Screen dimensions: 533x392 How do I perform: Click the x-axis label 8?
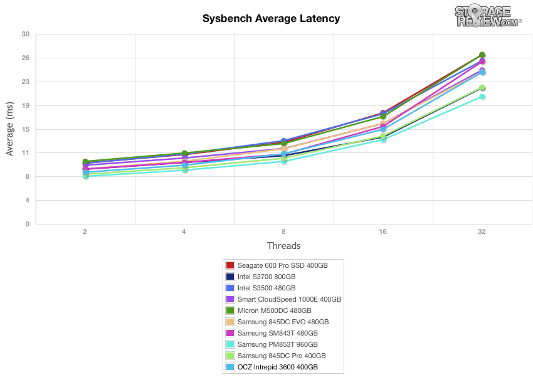click(283, 231)
